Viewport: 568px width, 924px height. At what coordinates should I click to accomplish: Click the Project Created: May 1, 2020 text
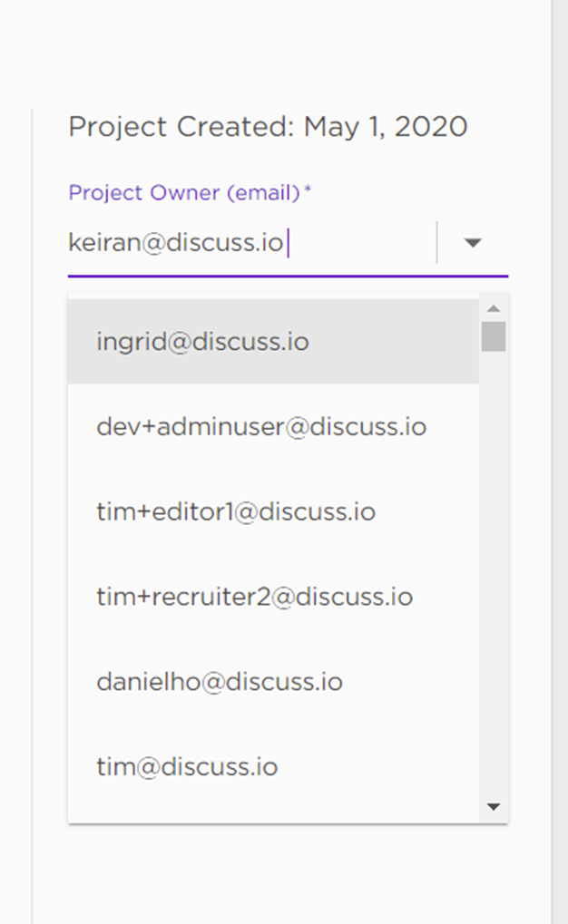point(268,127)
